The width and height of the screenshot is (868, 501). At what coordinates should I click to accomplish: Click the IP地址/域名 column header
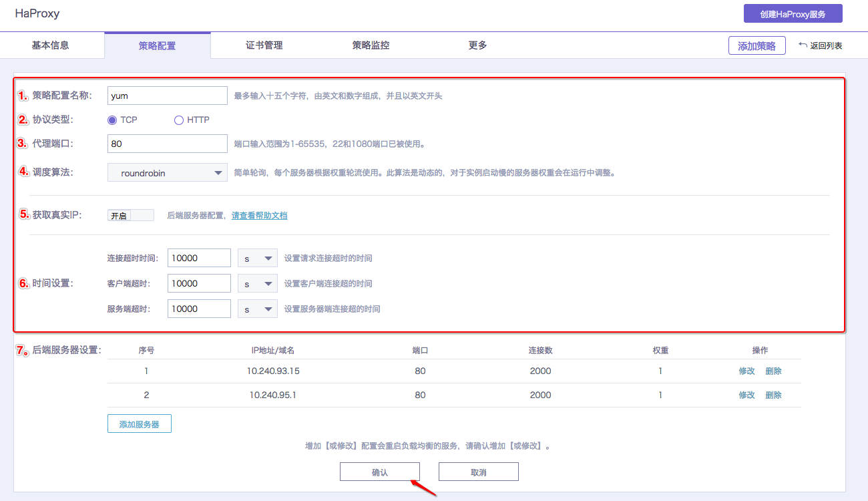[273, 350]
